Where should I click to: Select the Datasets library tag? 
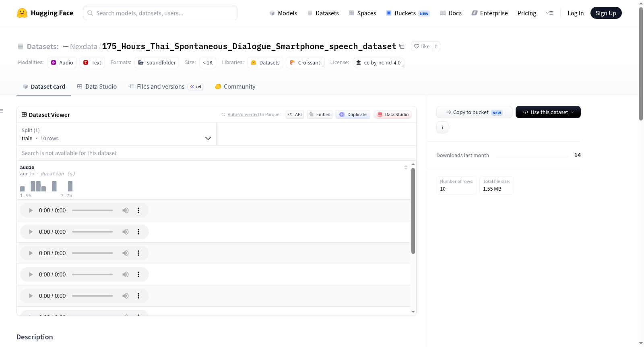point(265,62)
